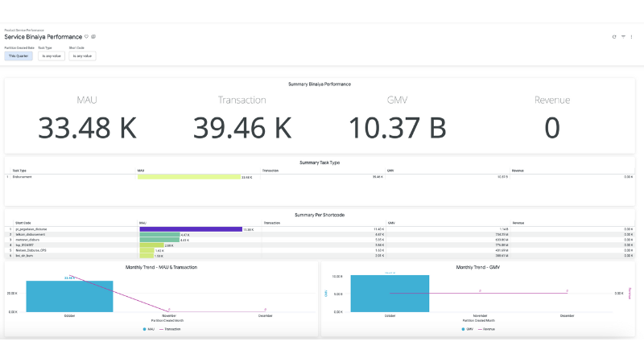The image size is (644, 362).
Task: Click the 'Summary Per Shortcode' tile title
Action: tap(320, 215)
